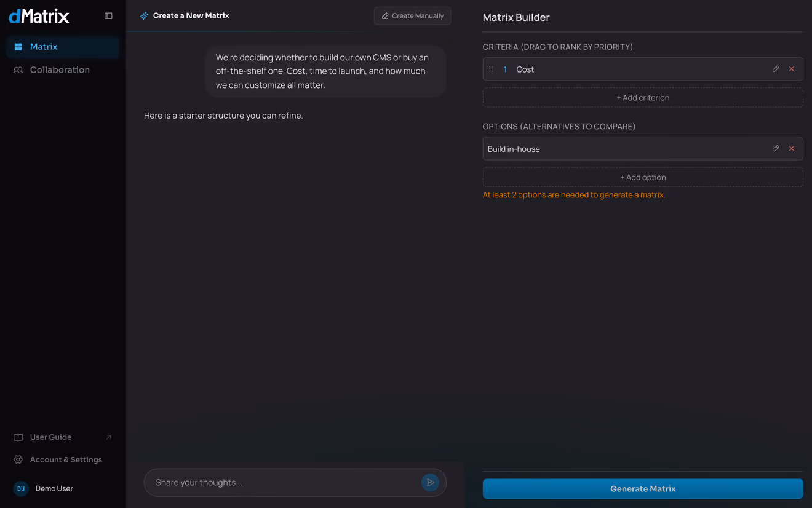
Task: Edit the Build in-house option pencil icon
Action: point(776,149)
